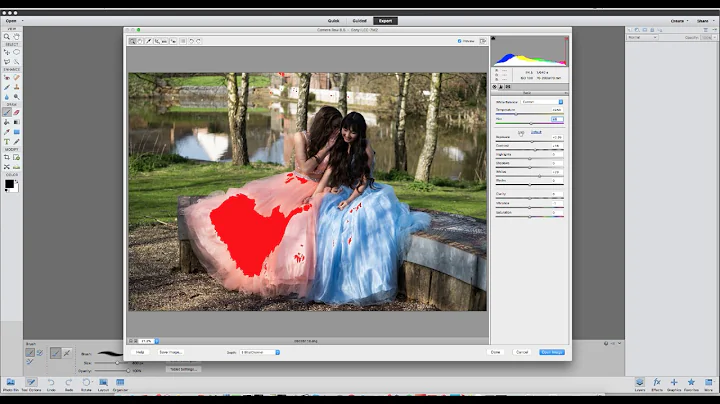Select the blue Rectangle shape tool
The width and height of the screenshot is (720, 404).
pyautogui.click(x=17, y=132)
